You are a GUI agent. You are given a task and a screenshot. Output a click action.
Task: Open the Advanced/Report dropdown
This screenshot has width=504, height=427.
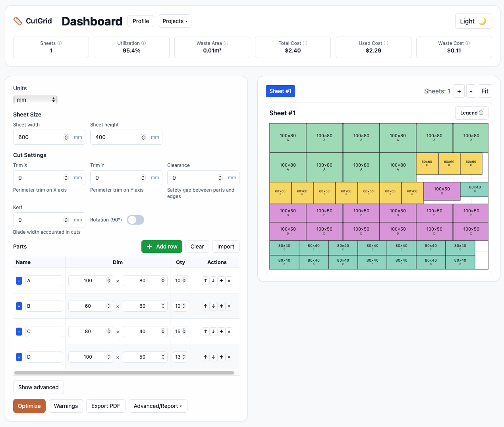coord(158,406)
